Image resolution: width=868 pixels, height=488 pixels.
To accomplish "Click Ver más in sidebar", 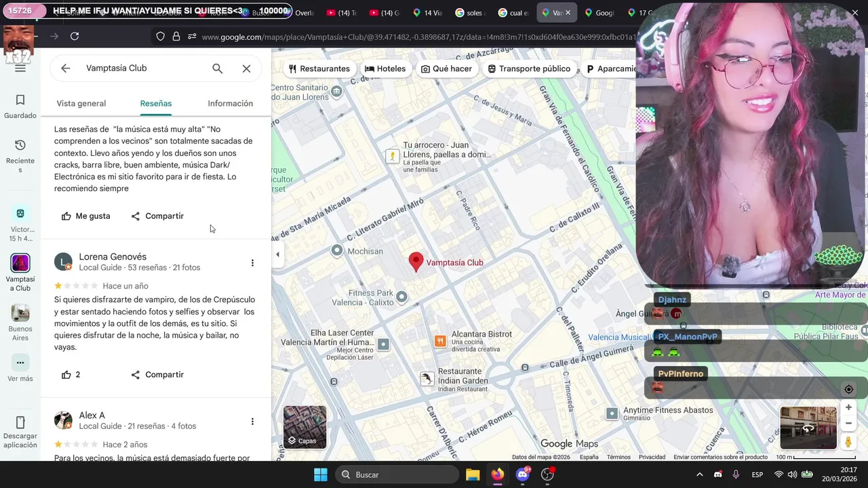I will tap(20, 369).
